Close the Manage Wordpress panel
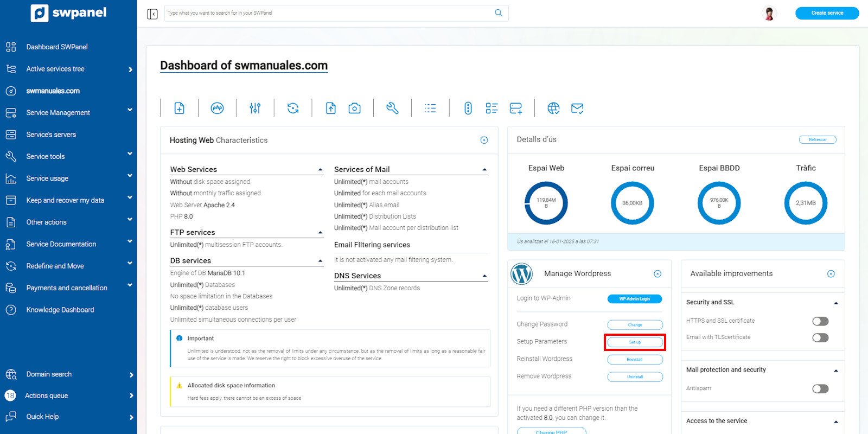Image resolution: width=868 pixels, height=434 pixels. pyautogui.click(x=658, y=273)
